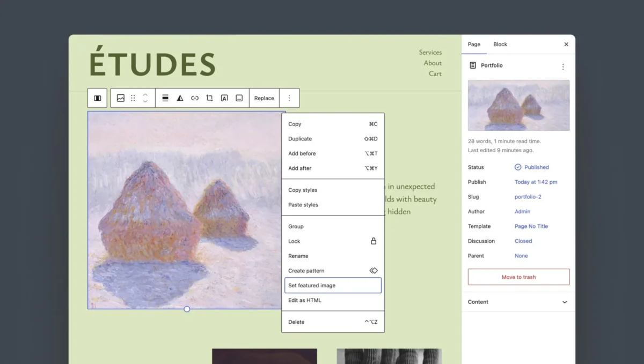The width and height of the screenshot is (644, 364).
Task: Choose Copy from the block menu
Action: click(333, 124)
